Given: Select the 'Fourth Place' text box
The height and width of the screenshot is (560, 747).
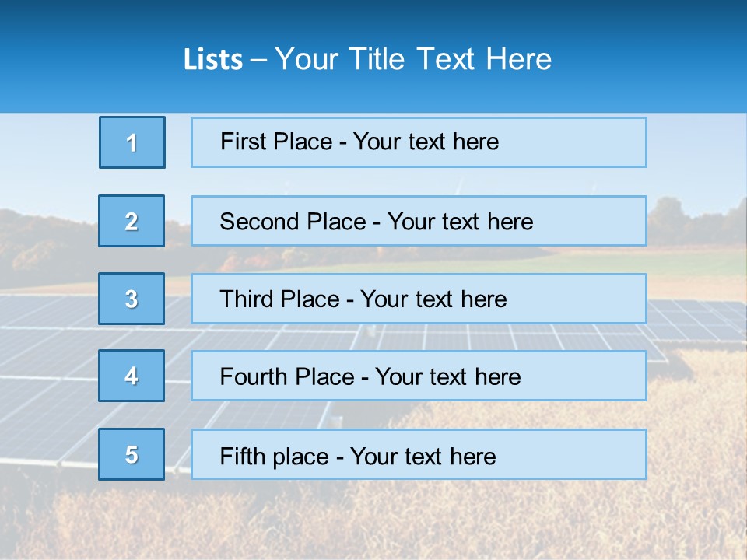Looking at the screenshot, I should tap(419, 376).
